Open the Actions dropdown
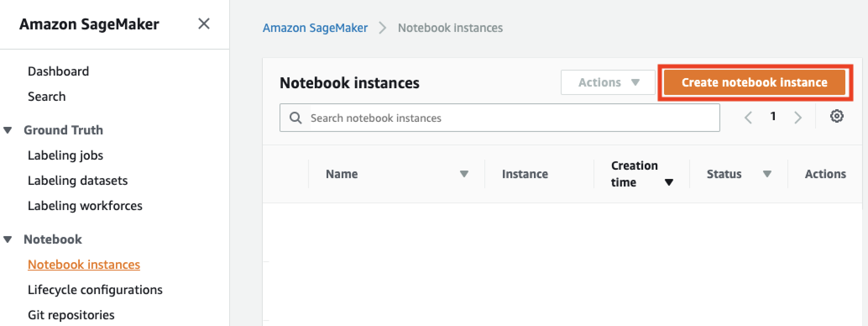868x326 pixels. click(x=608, y=82)
